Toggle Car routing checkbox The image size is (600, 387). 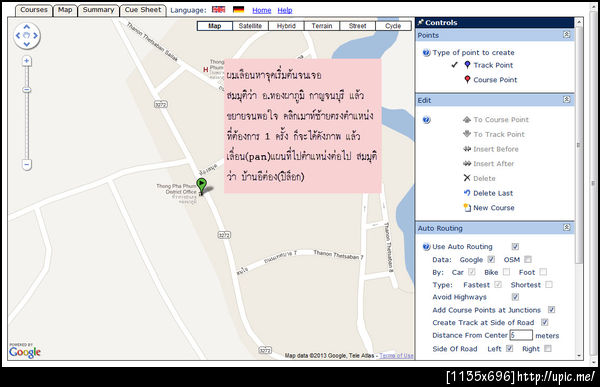[472, 272]
